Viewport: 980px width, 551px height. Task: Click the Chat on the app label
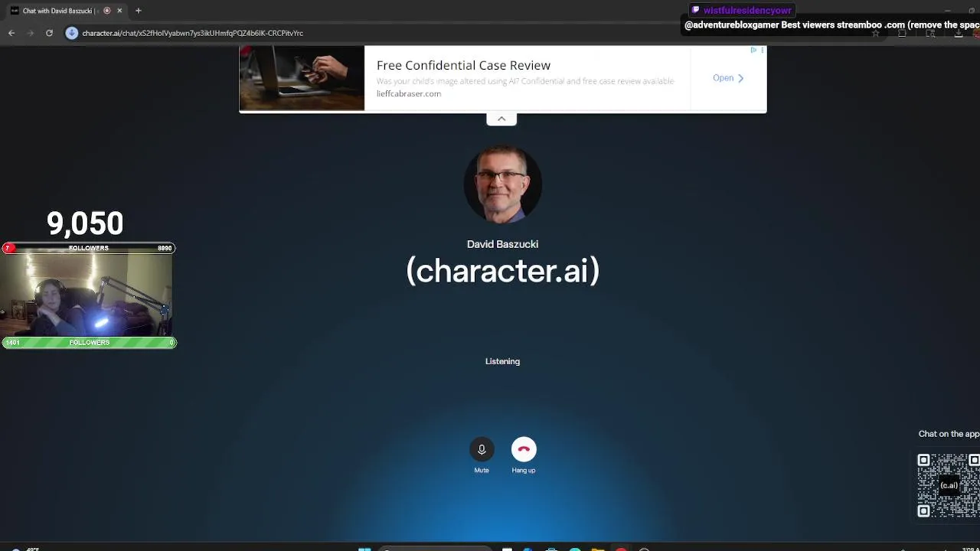pyautogui.click(x=949, y=434)
